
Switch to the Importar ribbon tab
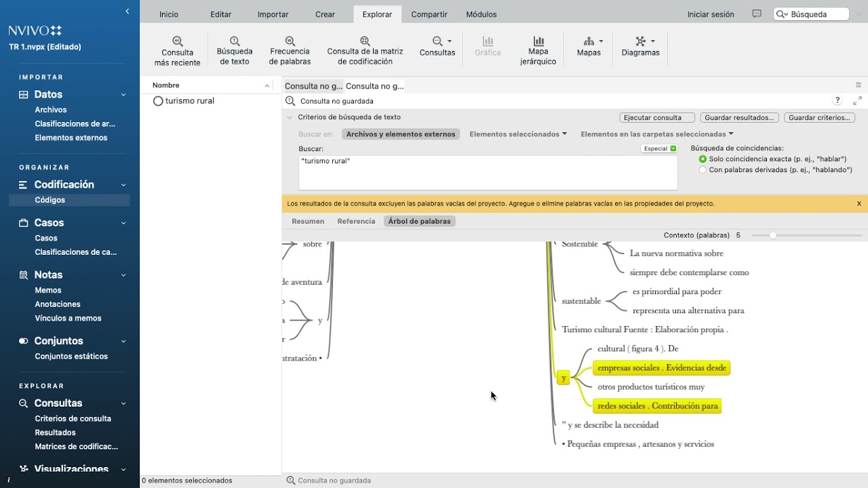273,14
